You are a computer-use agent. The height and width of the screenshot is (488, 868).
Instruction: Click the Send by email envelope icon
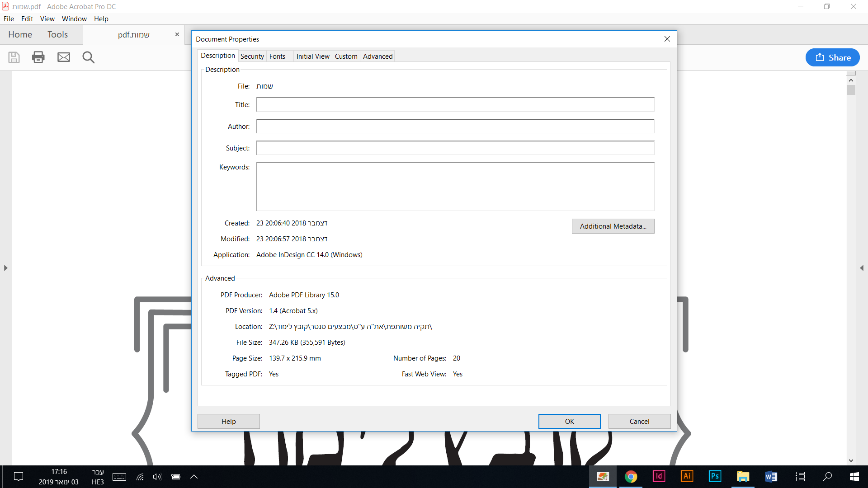click(64, 57)
